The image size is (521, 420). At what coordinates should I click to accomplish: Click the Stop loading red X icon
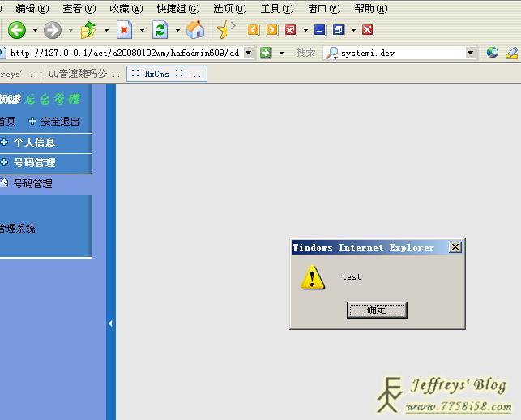coord(124,31)
